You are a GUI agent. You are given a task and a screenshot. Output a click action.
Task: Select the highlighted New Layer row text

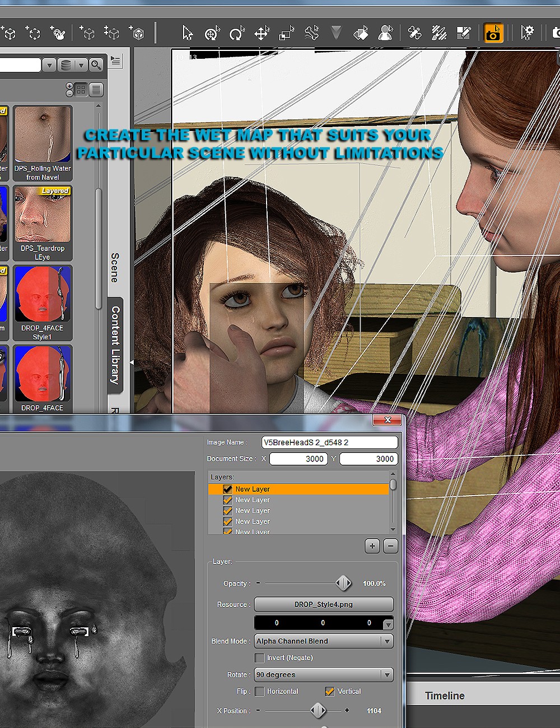pyautogui.click(x=253, y=489)
